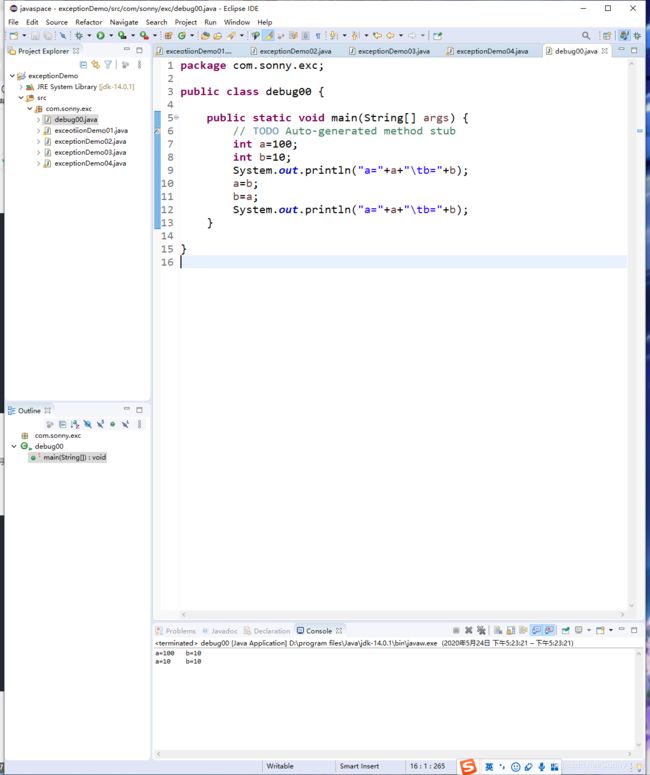Click the green Run button icon
The width and height of the screenshot is (650, 775).
click(100, 36)
